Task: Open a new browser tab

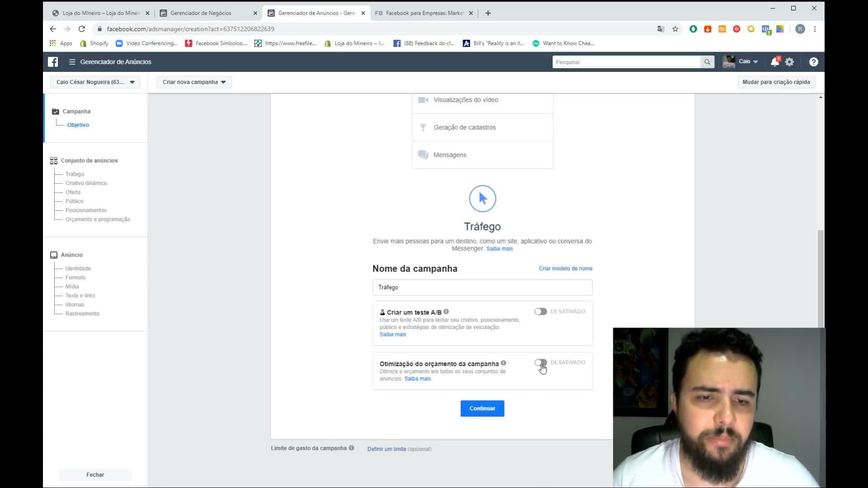Action: point(488,13)
